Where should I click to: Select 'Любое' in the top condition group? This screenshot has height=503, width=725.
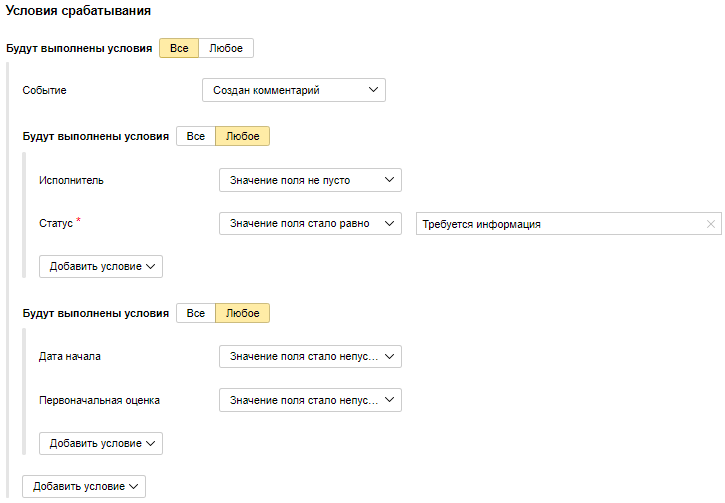226,48
